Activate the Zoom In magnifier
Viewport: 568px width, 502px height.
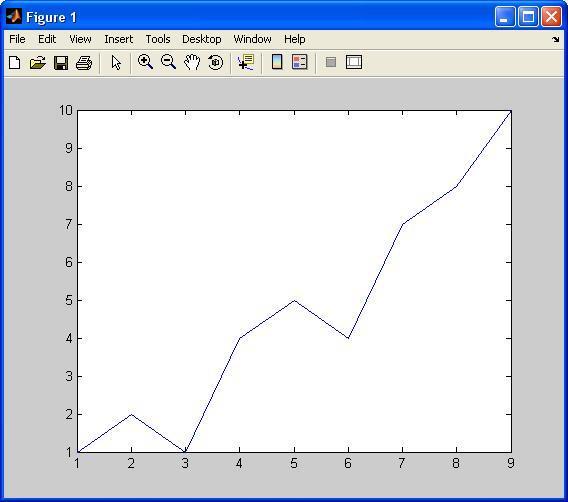click(145, 62)
